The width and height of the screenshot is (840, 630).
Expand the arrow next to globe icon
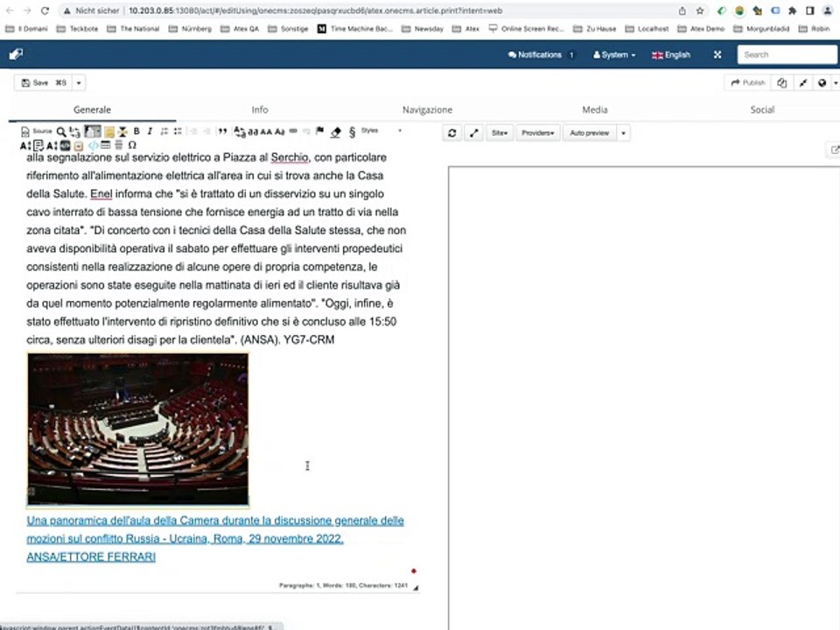pyautogui.click(x=835, y=83)
